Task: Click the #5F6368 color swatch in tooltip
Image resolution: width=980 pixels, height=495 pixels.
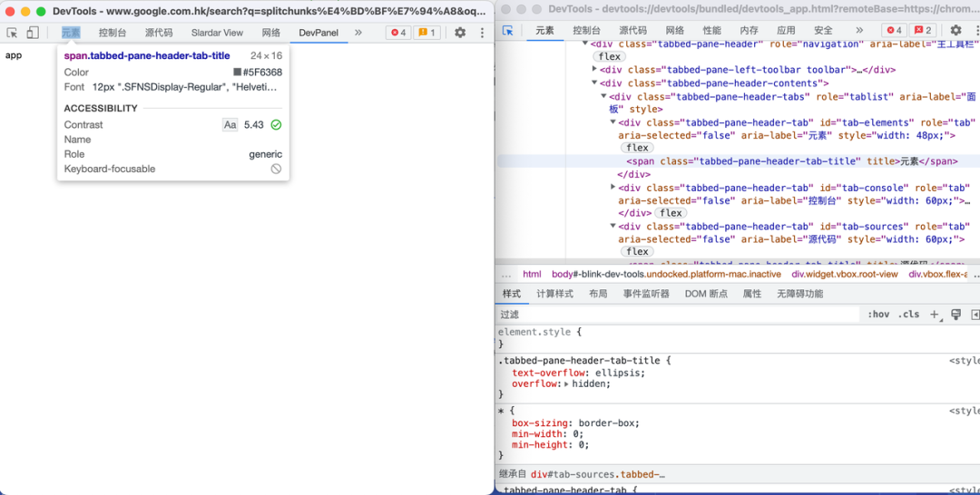Action: 238,73
